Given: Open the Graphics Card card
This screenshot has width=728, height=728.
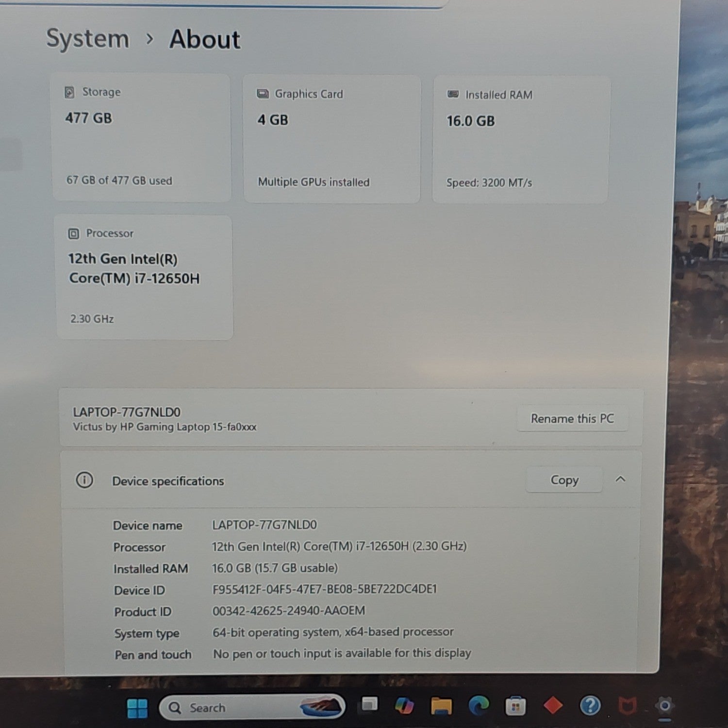Looking at the screenshot, I should tap(332, 139).
